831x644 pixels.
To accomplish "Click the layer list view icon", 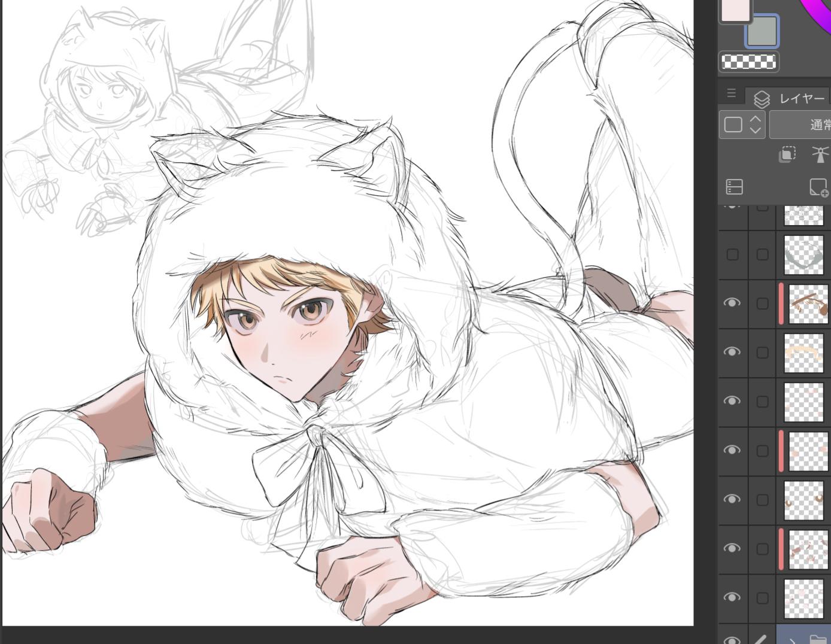I will 735,187.
